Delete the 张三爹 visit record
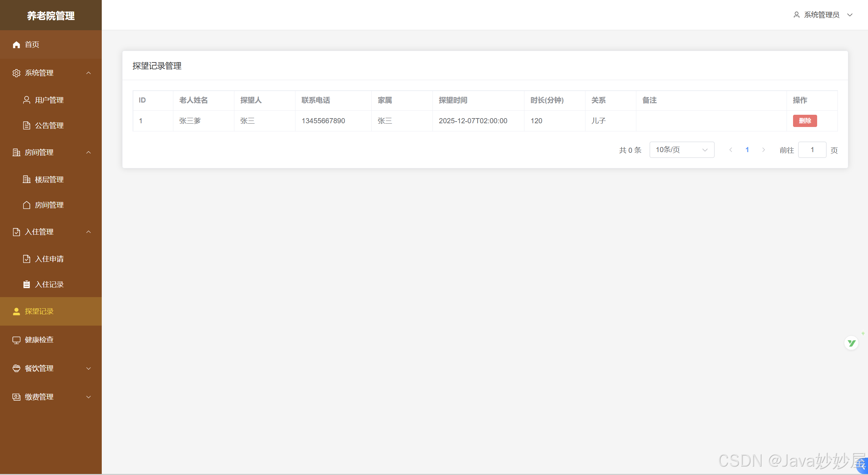This screenshot has width=868, height=475. pos(805,121)
